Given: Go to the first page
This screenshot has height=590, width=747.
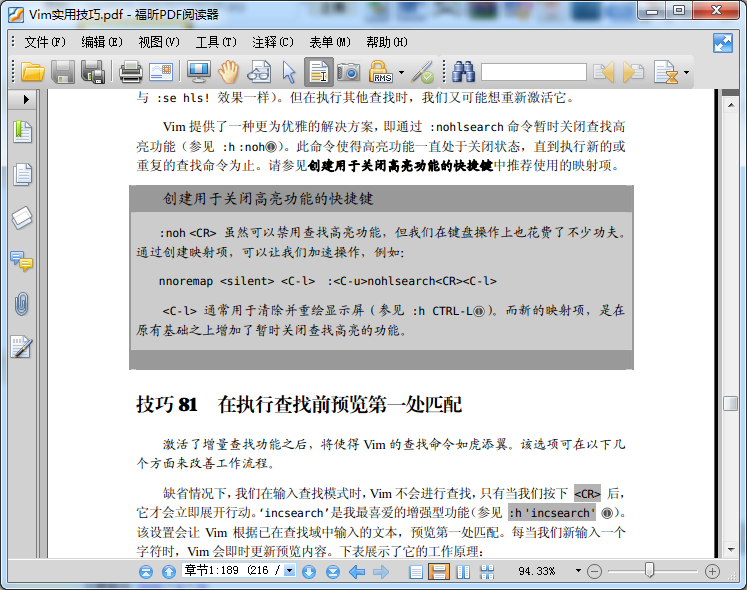Looking at the screenshot, I should click(x=146, y=571).
